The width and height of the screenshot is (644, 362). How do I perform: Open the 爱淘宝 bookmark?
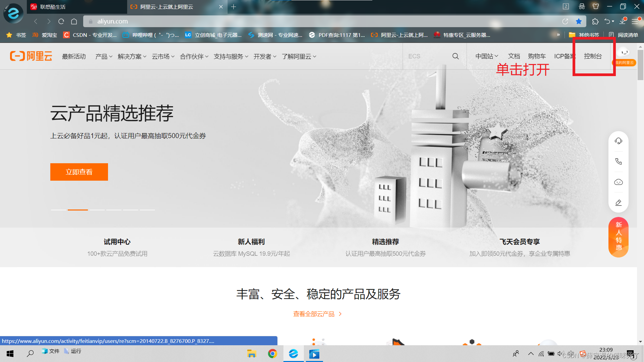(x=45, y=35)
